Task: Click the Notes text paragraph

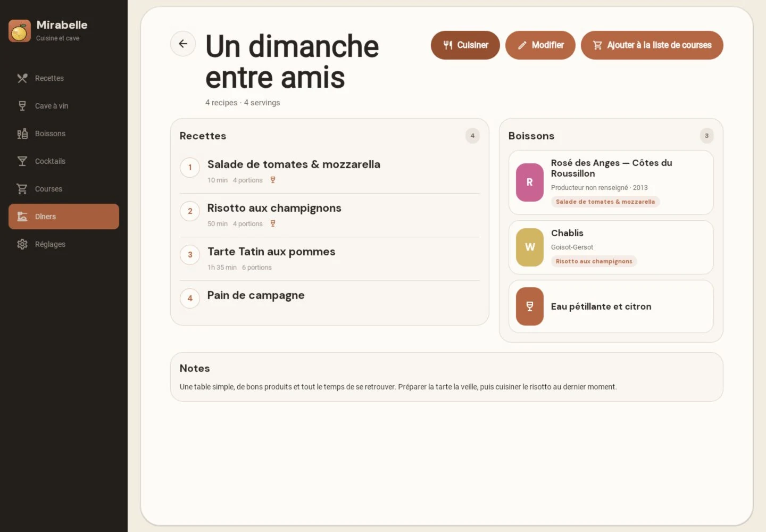Action: (398, 387)
